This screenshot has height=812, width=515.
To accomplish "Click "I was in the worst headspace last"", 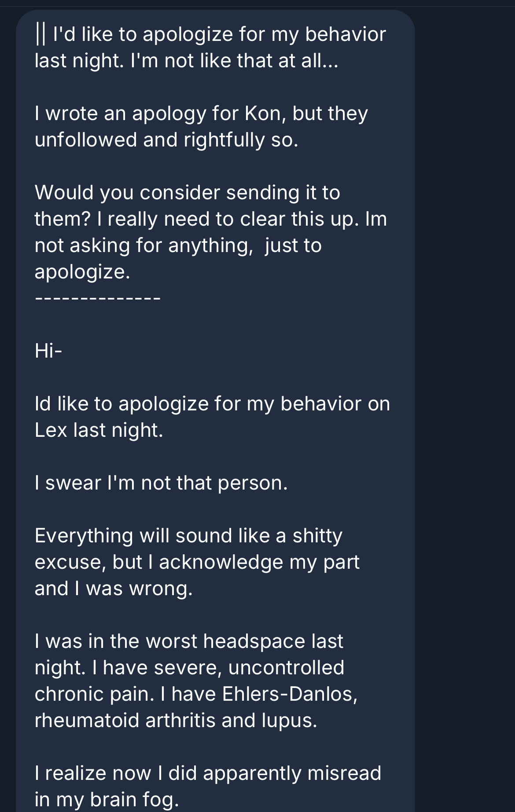I will (188, 641).
